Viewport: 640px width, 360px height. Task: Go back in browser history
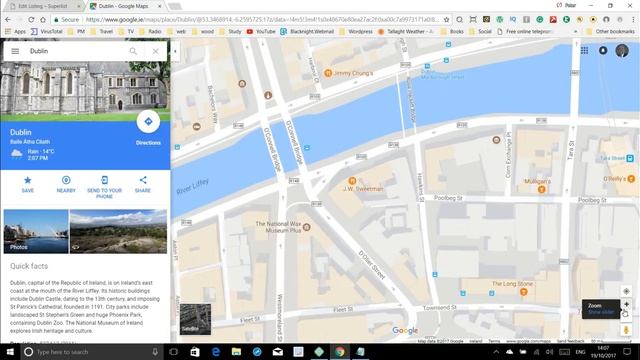8,19
